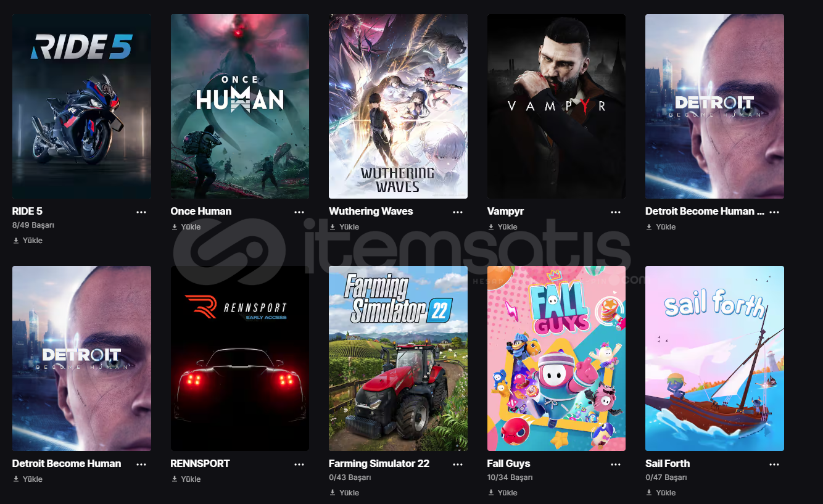Open the three-dot menu for RIDE 5

tap(141, 212)
